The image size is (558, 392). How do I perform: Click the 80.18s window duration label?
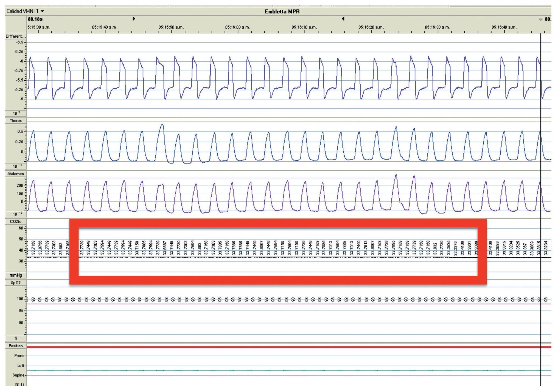pyautogui.click(x=35, y=19)
